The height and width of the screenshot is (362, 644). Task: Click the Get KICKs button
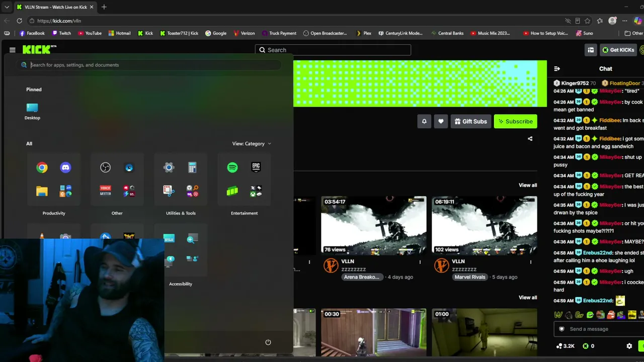tap(618, 50)
